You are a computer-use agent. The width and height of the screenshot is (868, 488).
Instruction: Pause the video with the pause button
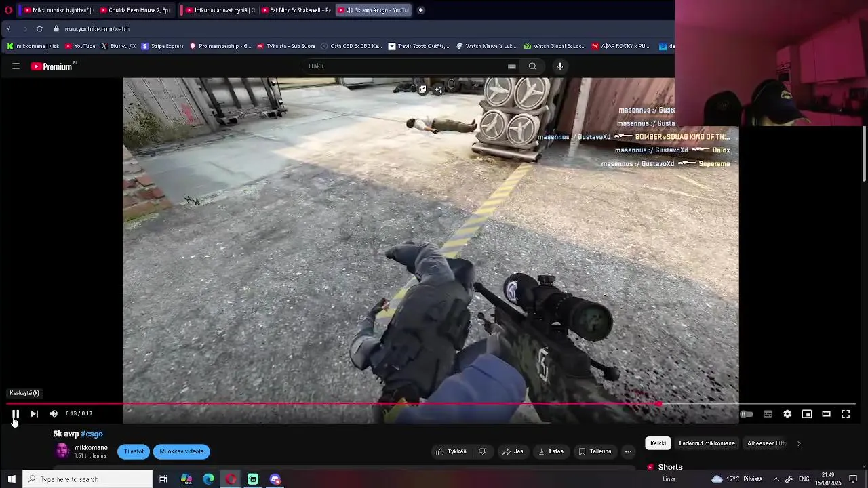[15, 414]
